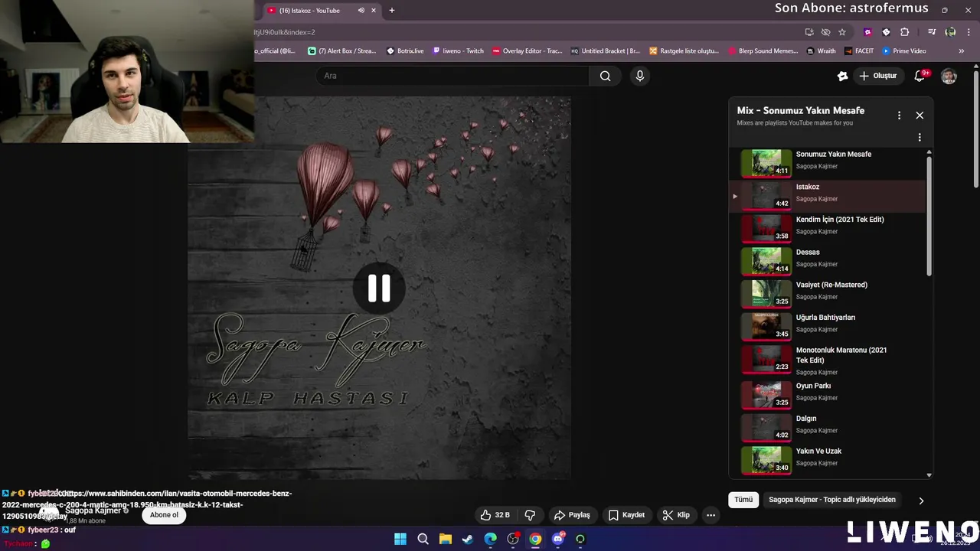Open the Wraith bookmark

click(821, 51)
